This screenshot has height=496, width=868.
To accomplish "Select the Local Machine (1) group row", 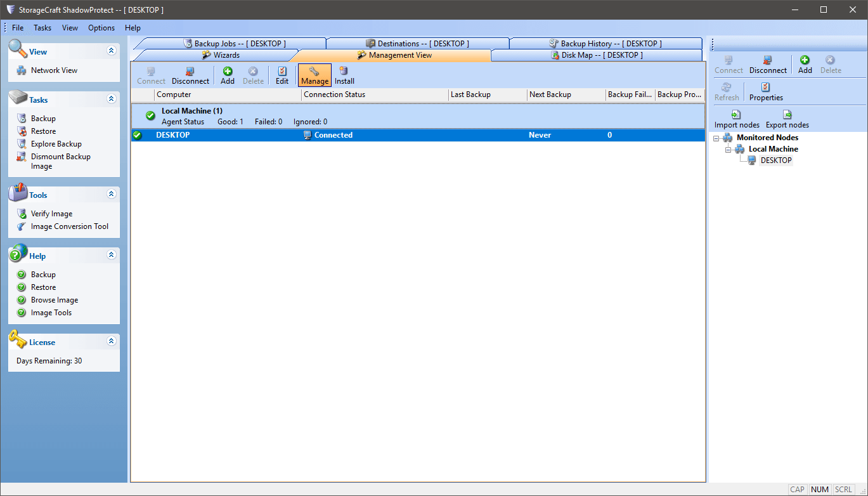I will [418, 116].
